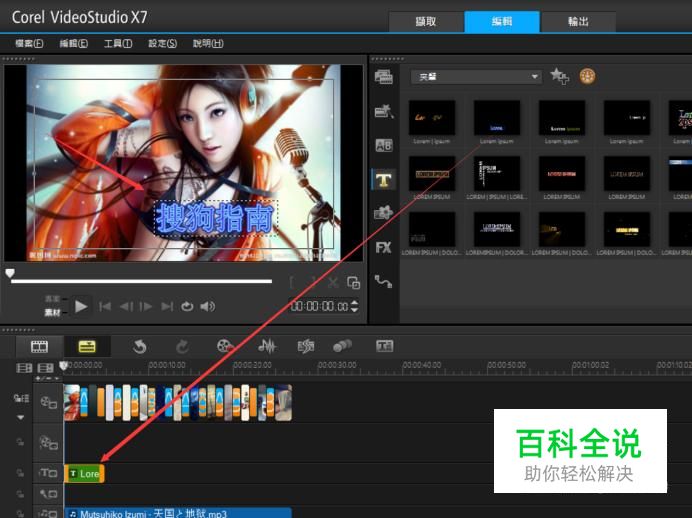
Task: Select the Title library T icon
Action: 384,180
